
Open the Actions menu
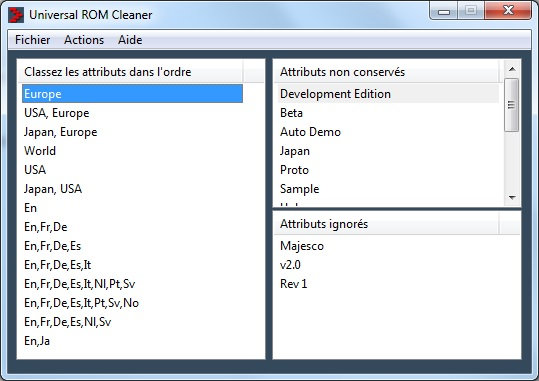point(84,40)
